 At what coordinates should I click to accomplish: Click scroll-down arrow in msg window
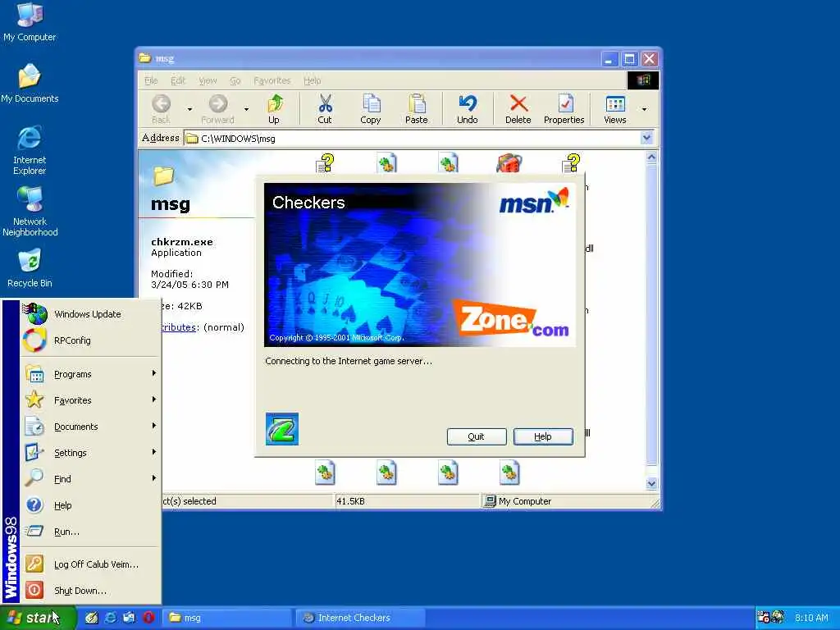651,483
